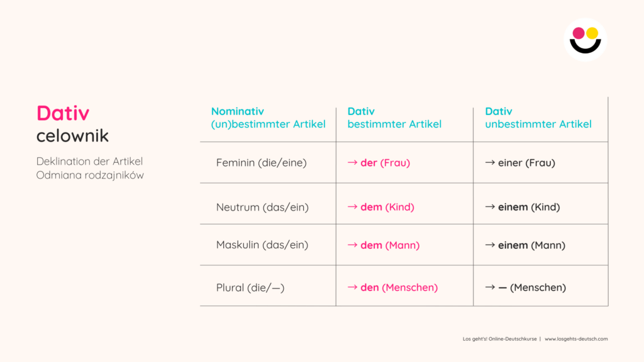Image resolution: width=644 pixels, height=362 pixels.
Task: Select the Nominativ column header
Action: [268, 118]
